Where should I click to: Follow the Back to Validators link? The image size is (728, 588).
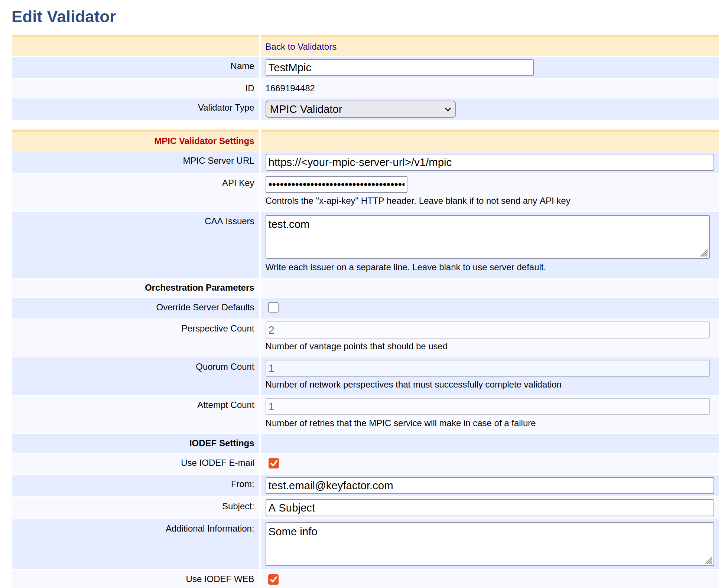(x=301, y=47)
